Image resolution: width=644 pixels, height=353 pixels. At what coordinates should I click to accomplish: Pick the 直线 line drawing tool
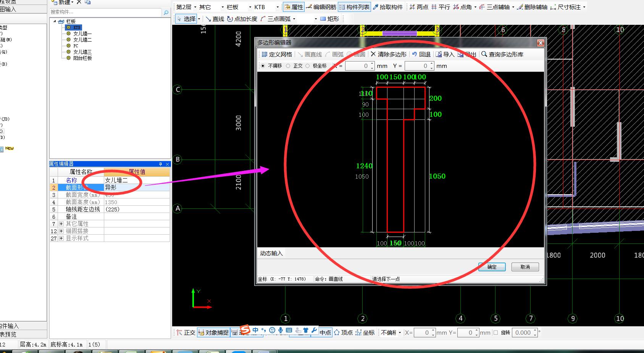(215, 19)
